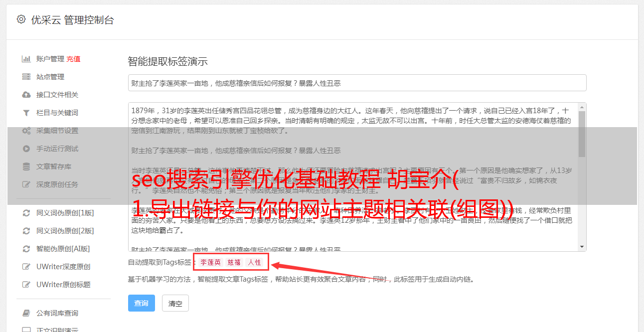Screen dimensions: 644x332
Task: Click the 接口文件相关 cloud upload icon
Action: click(26, 95)
